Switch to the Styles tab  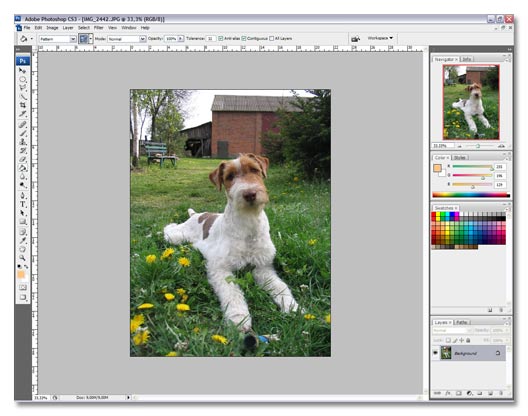(x=459, y=158)
